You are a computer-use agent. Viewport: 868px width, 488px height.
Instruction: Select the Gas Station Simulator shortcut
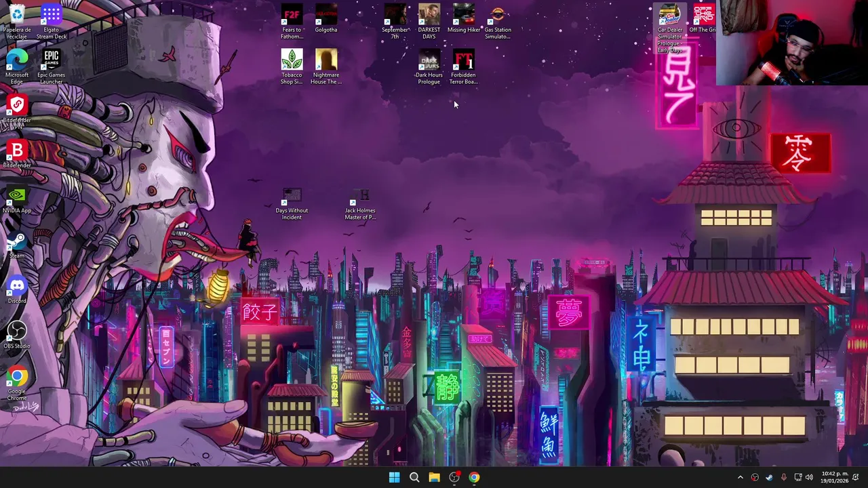click(498, 22)
